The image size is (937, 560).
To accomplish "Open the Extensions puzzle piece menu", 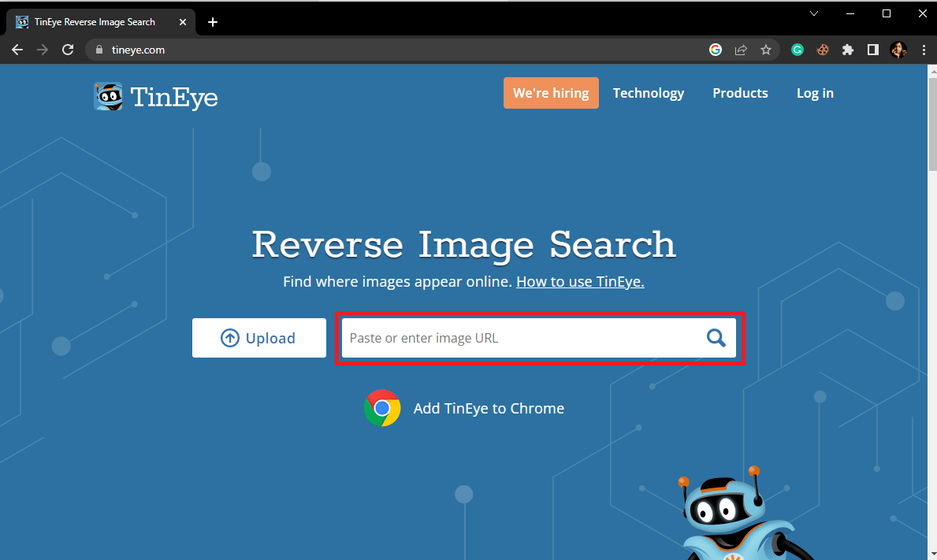I will pos(848,50).
